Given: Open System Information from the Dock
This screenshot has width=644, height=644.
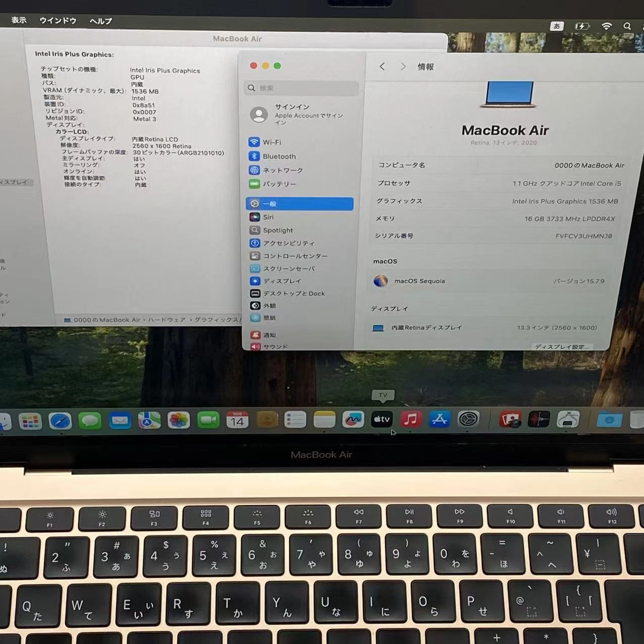Looking at the screenshot, I should coord(568,419).
